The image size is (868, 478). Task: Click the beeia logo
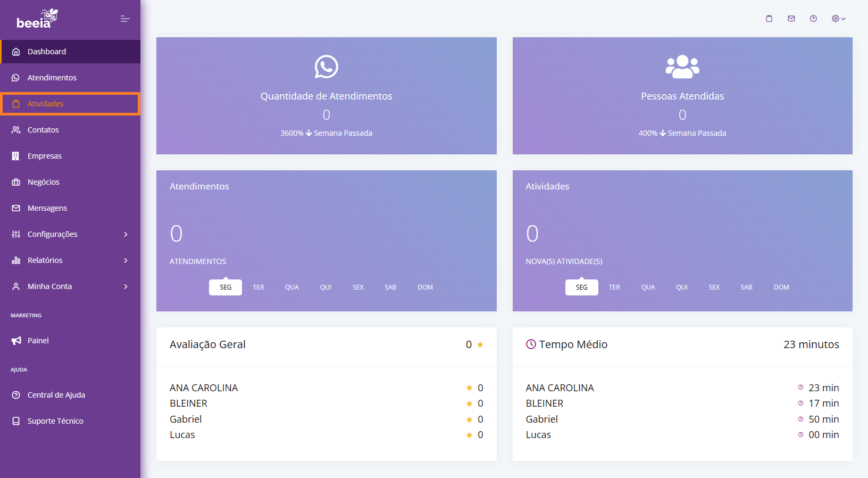pyautogui.click(x=37, y=19)
